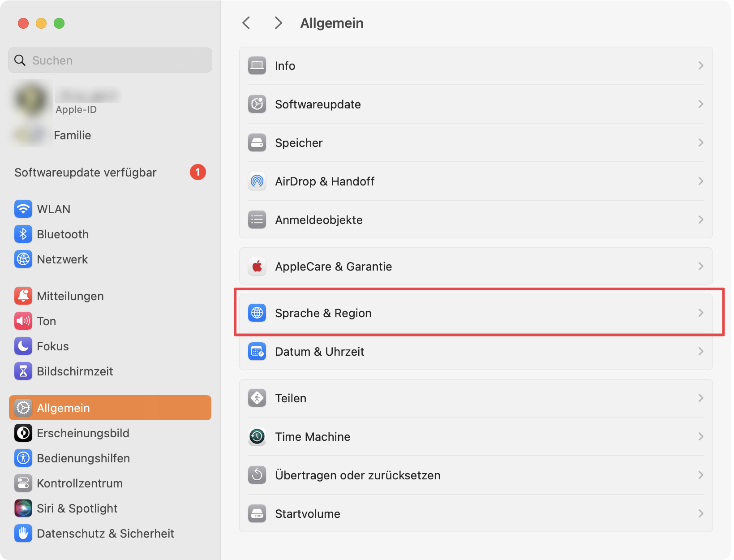Click the Time Machine clock icon
The width and height of the screenshot is (734, 560).
[257, 437]
